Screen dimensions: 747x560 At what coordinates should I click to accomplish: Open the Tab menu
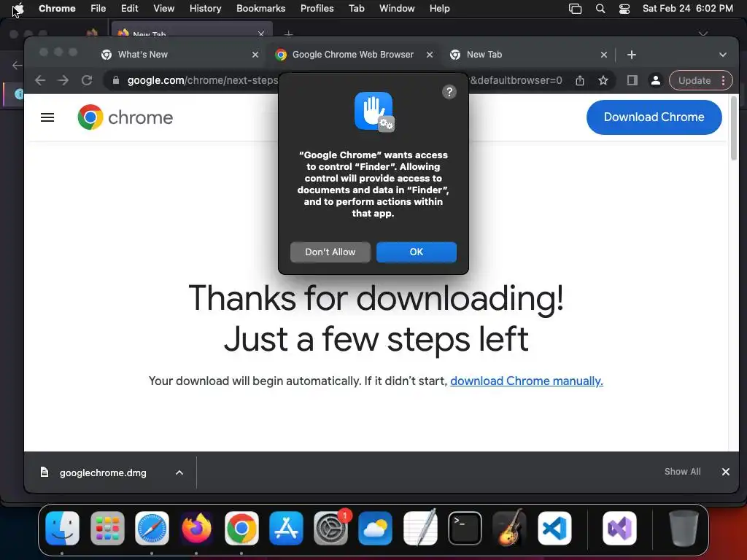[356, 9]
